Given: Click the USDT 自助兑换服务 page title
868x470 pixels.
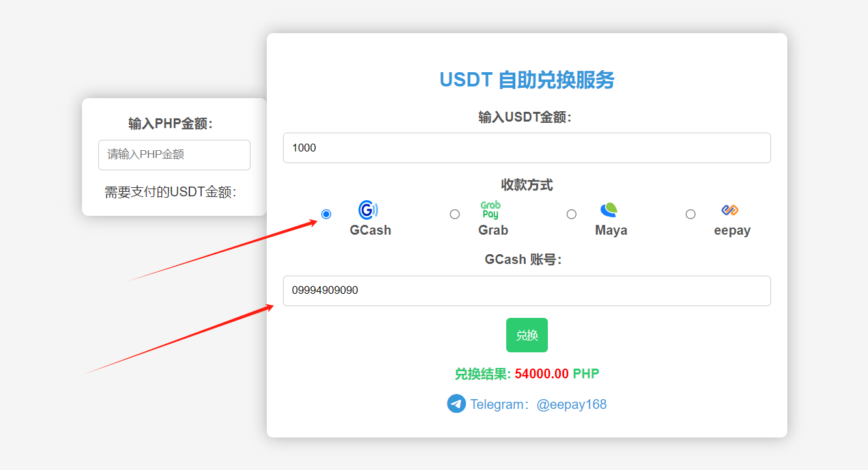Looking at the screenshot, I should (526, 80).
